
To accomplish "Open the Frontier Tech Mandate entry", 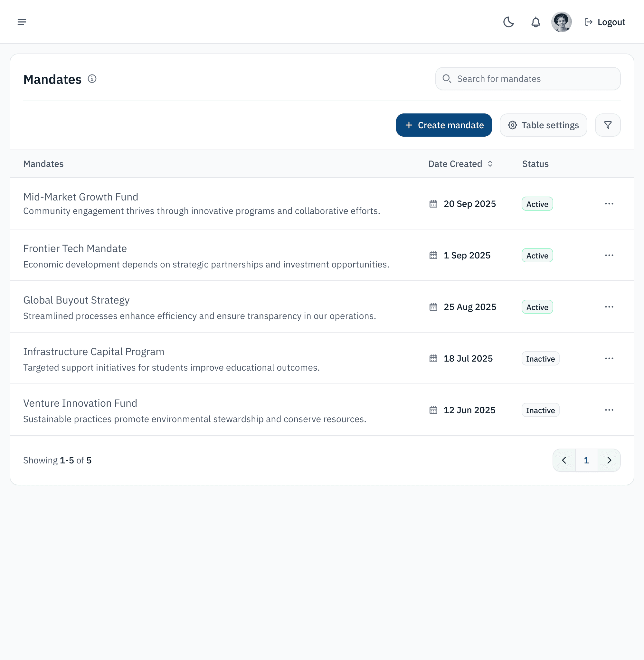I will (x=75, y=248).
